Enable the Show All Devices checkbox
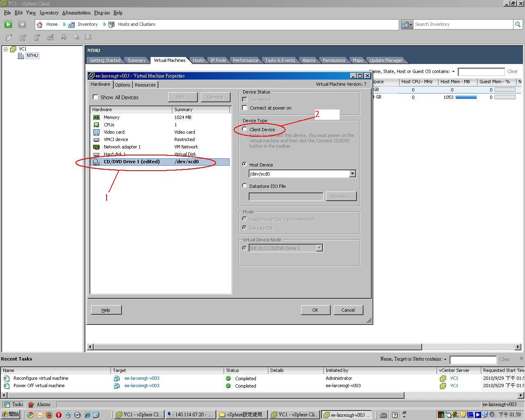This screenshot has height=420, width=525. 96,97
